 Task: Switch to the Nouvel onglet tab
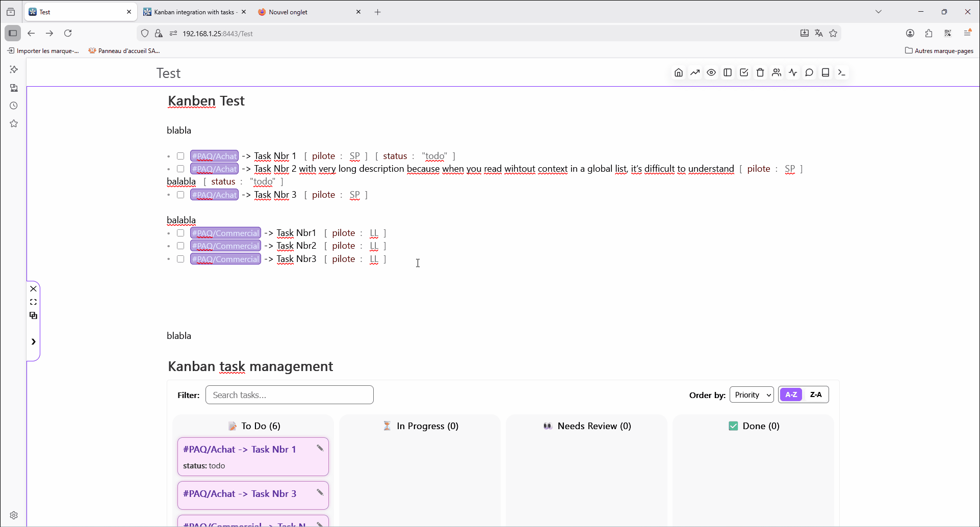[306, 12]
